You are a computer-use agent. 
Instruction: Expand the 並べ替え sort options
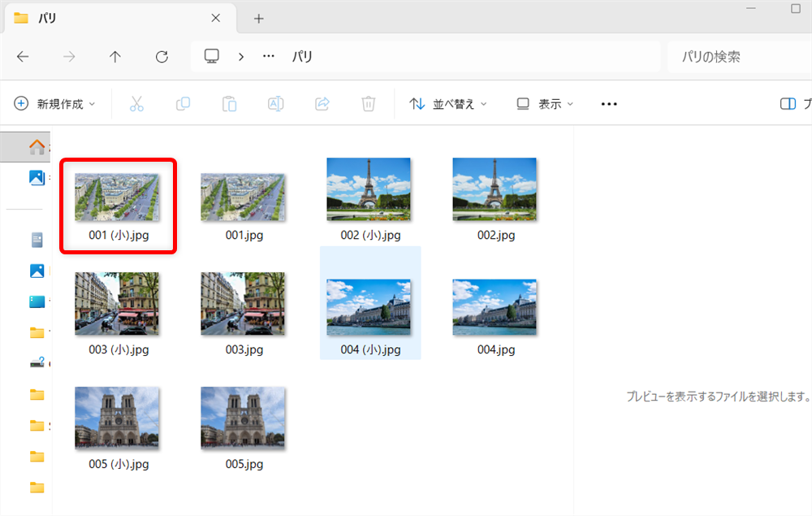[447, 103]
